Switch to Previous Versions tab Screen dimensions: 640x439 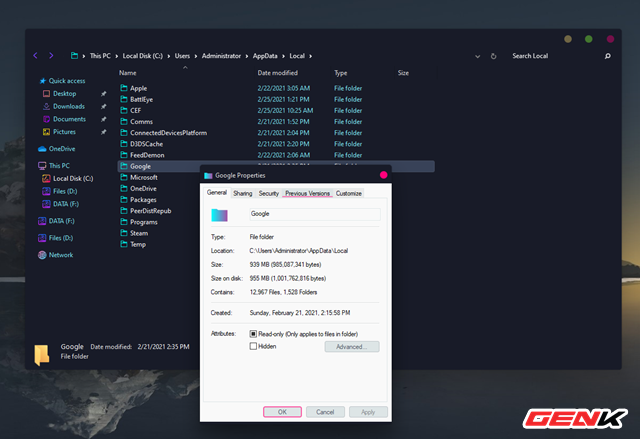[307, 193]
